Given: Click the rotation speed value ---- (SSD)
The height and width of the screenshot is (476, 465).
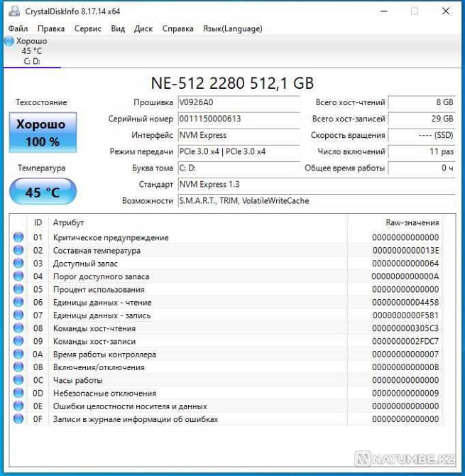Looking at the screenshot, I should [x=422, y=135].
